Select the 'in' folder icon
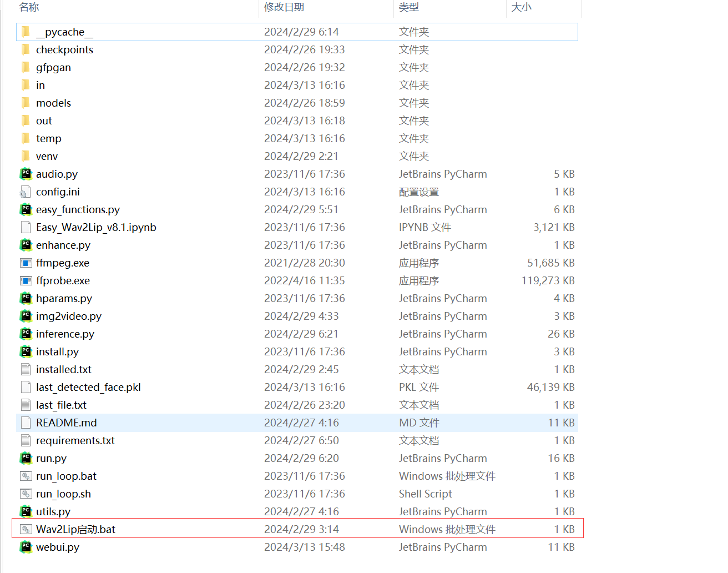This screenshot has height=573, width=728. pos(26,85)
